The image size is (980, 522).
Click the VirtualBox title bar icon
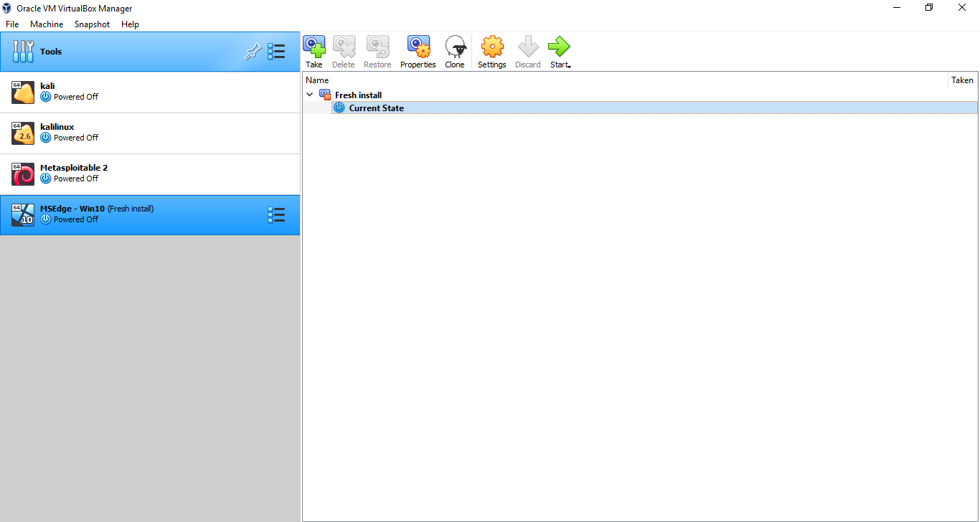tap(7, 8)
